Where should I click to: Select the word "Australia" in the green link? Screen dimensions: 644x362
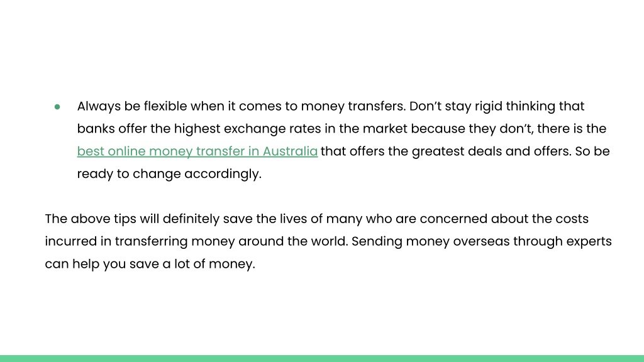click(x=290, y=151)
